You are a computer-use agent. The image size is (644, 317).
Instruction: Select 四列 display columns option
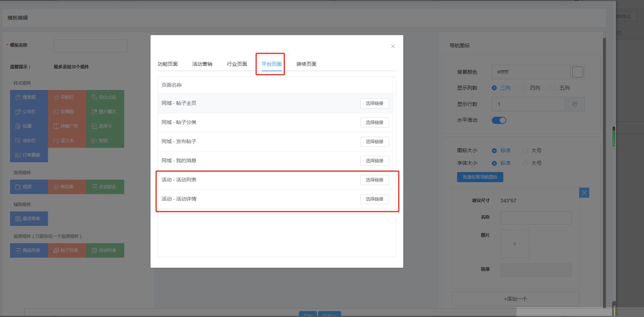tap(531, 88)
